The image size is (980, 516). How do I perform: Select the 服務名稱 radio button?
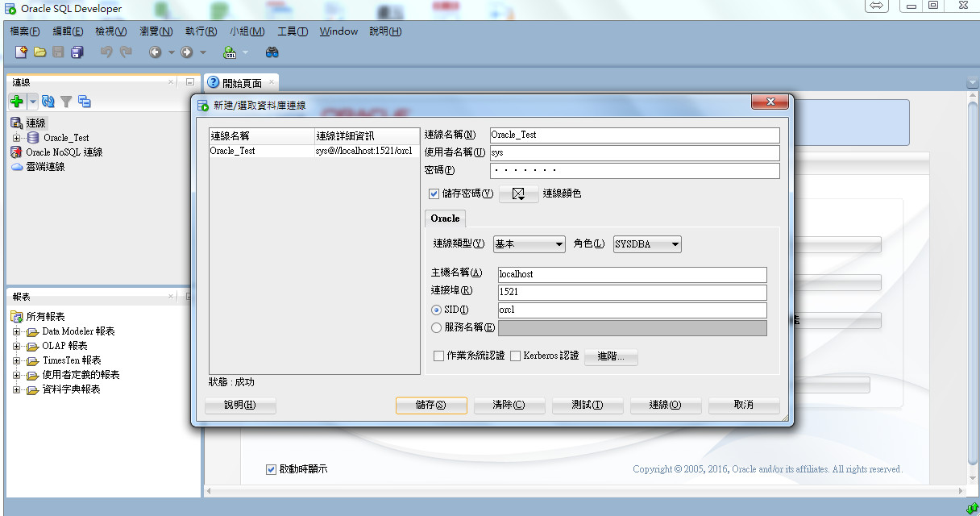click(437, 328)
